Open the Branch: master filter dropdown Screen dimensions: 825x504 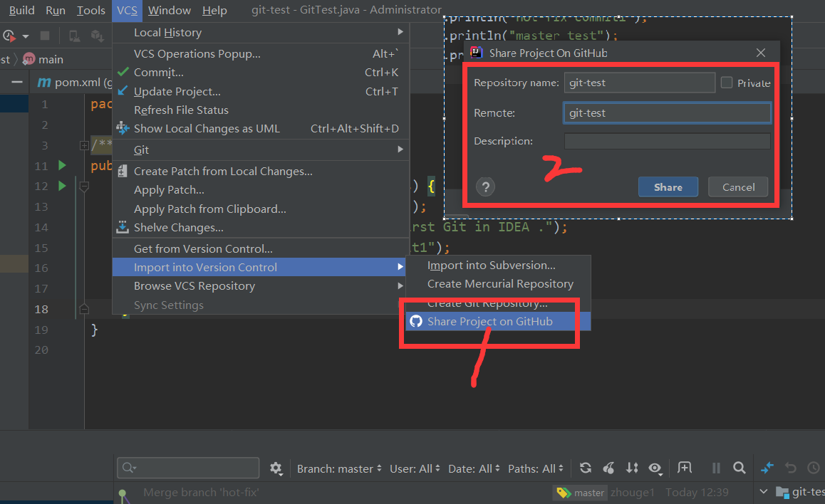pyautogui.click(x=339, y=468)
